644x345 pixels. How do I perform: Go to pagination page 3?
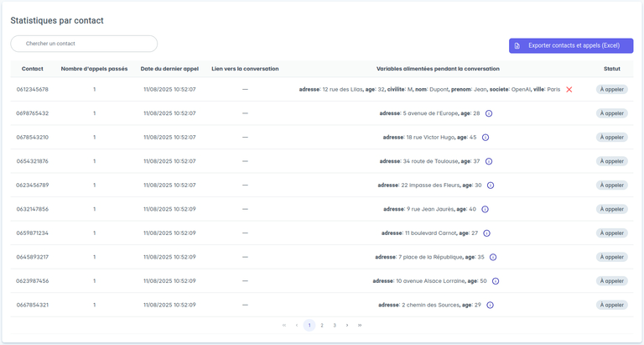pos(335,325)
